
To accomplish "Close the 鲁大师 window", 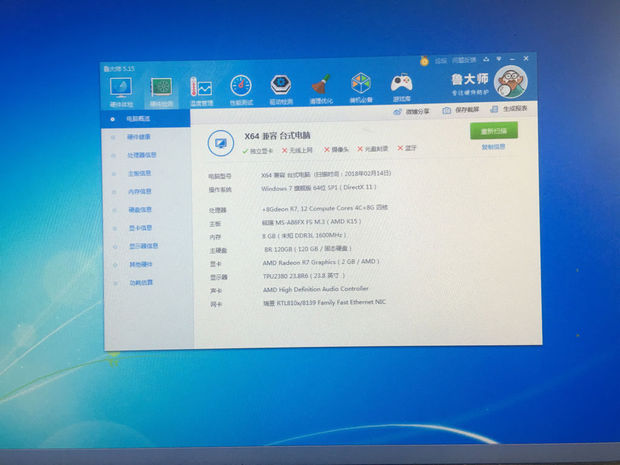I will (526, 58).
